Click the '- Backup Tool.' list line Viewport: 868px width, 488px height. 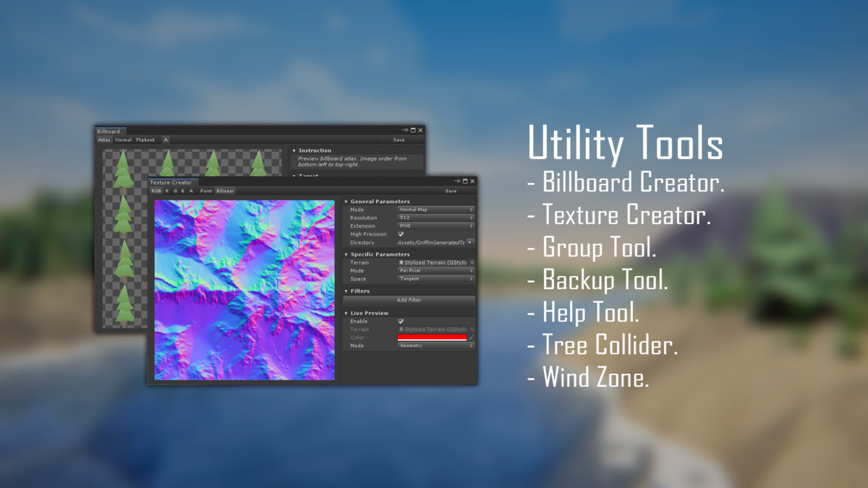(597, 280)
